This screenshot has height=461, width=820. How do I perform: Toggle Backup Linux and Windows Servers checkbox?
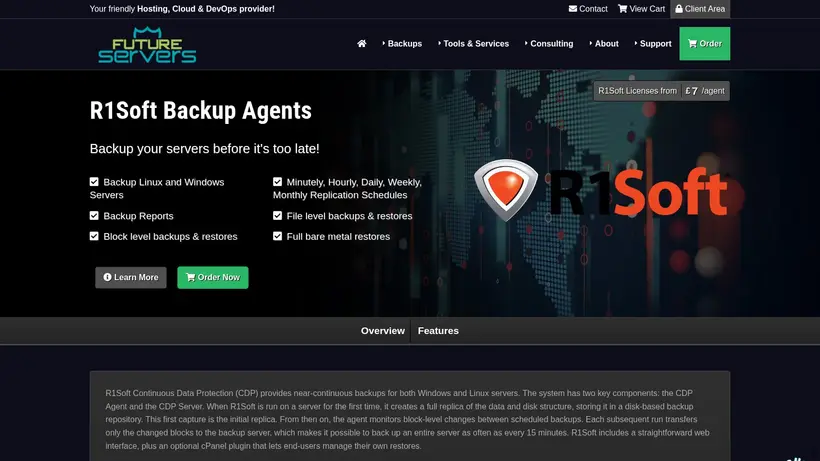pos(94,182)
